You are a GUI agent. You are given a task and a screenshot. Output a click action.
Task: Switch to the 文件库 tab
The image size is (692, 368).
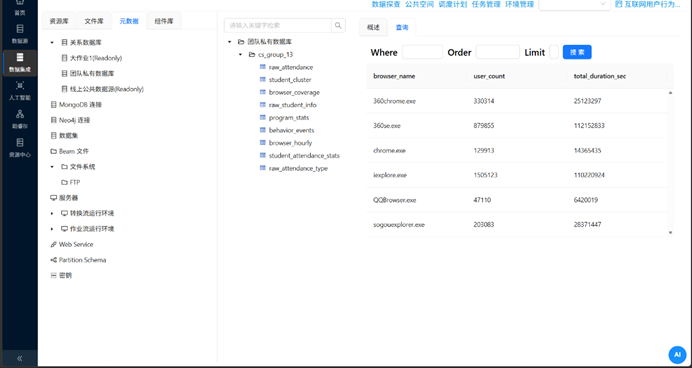pyautogui.click(x=94, y=21)
